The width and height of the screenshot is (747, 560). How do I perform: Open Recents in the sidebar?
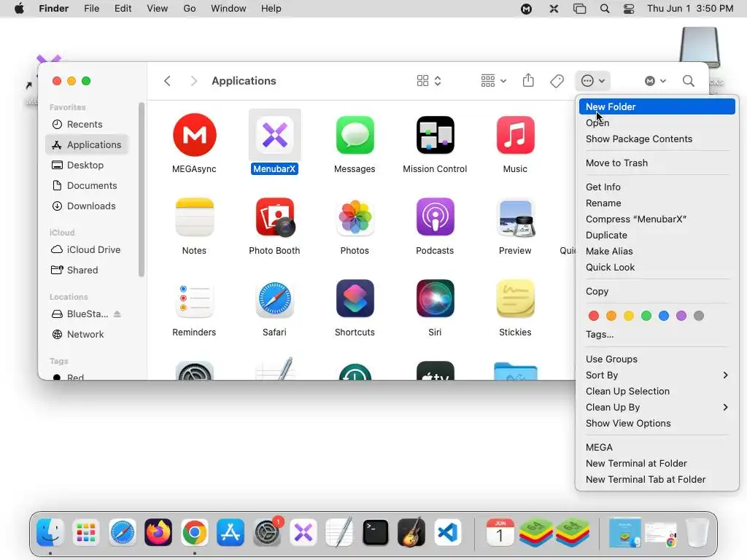88,124
